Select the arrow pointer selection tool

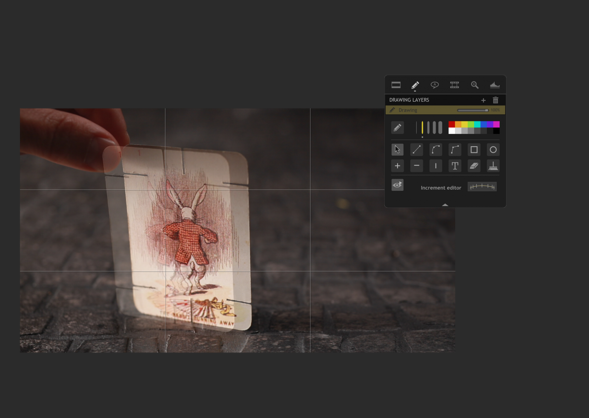tap(397, 150)
